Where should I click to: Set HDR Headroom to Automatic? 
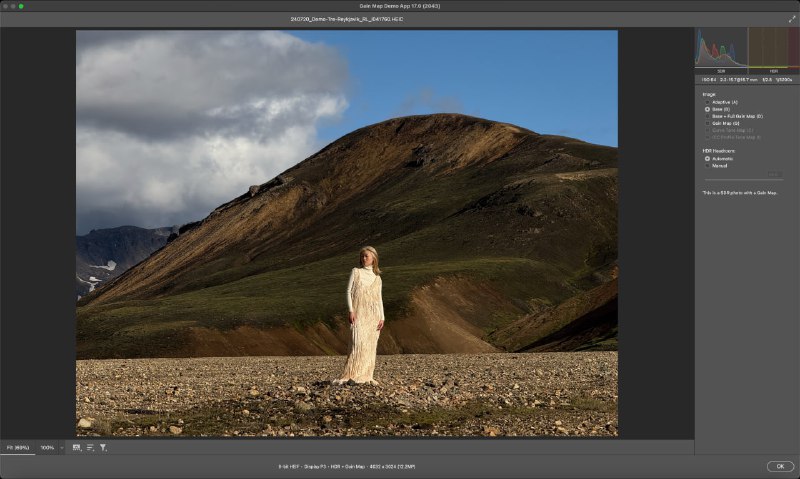(x=719, y=159)
